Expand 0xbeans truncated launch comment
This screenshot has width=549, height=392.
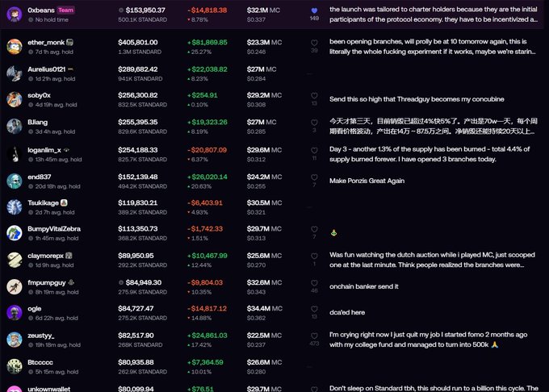coord(434,15)
